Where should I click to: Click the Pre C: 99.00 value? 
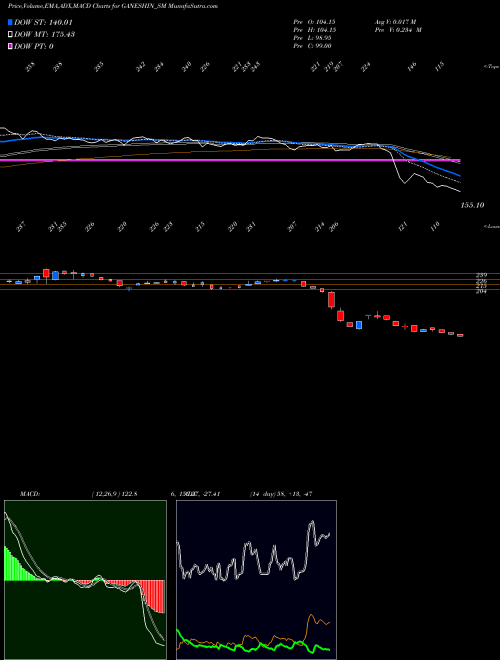pos(313,46)
